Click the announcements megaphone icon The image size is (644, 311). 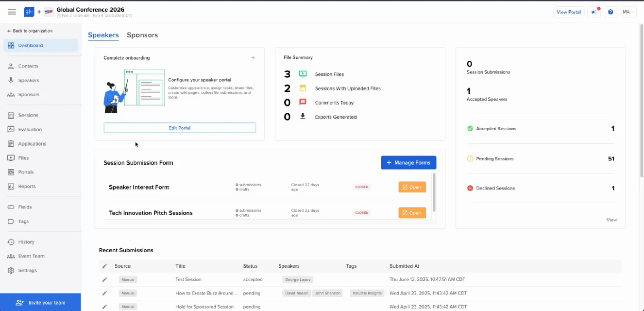(594, 12)
